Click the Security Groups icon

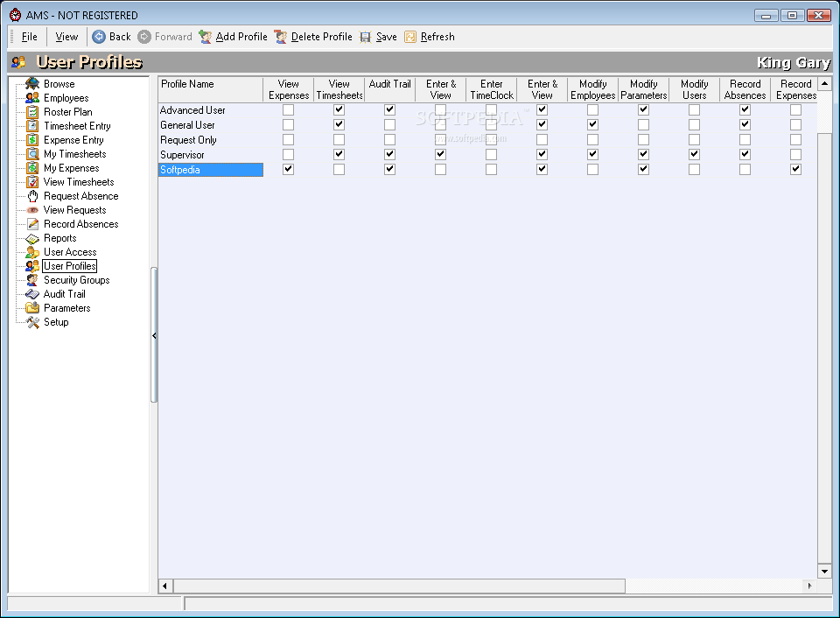(x=32, y=280)
